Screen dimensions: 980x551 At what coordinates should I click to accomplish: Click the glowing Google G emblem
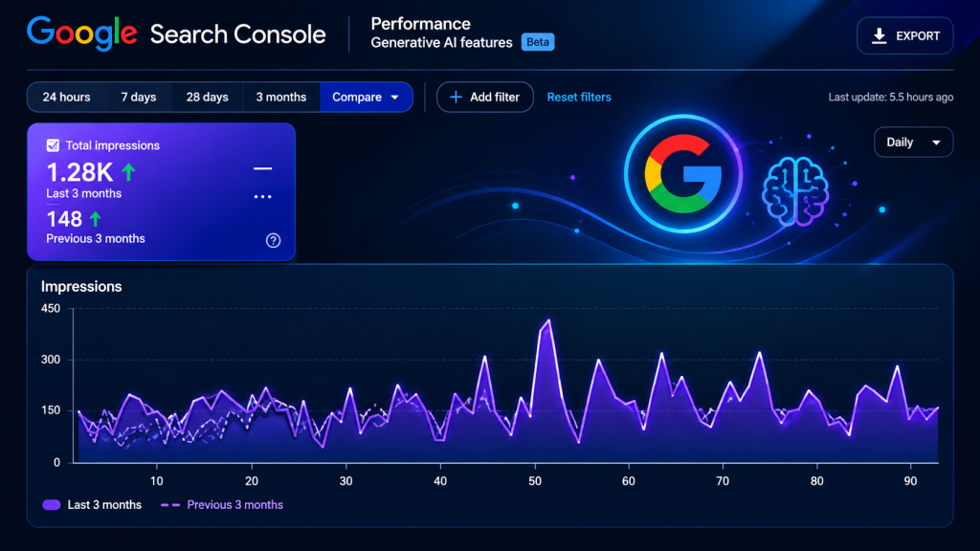[683, 174]
